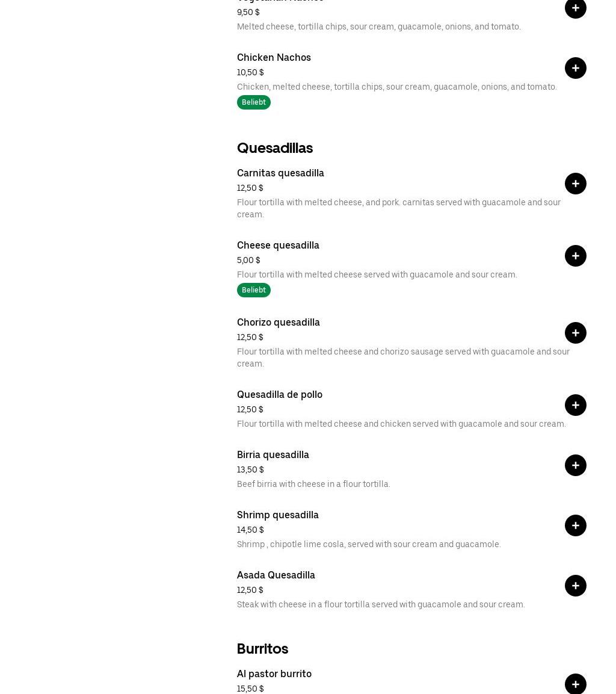616x694 pixels.
Task: Open Quesadilla de pollo details
Action: [280, 394]
